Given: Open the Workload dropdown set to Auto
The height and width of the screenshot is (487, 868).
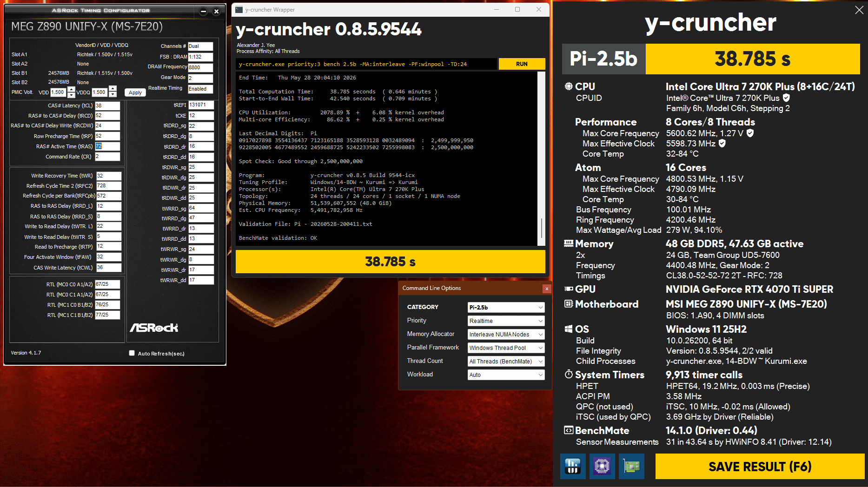Looking at the screenshot, I should point(506,375).
